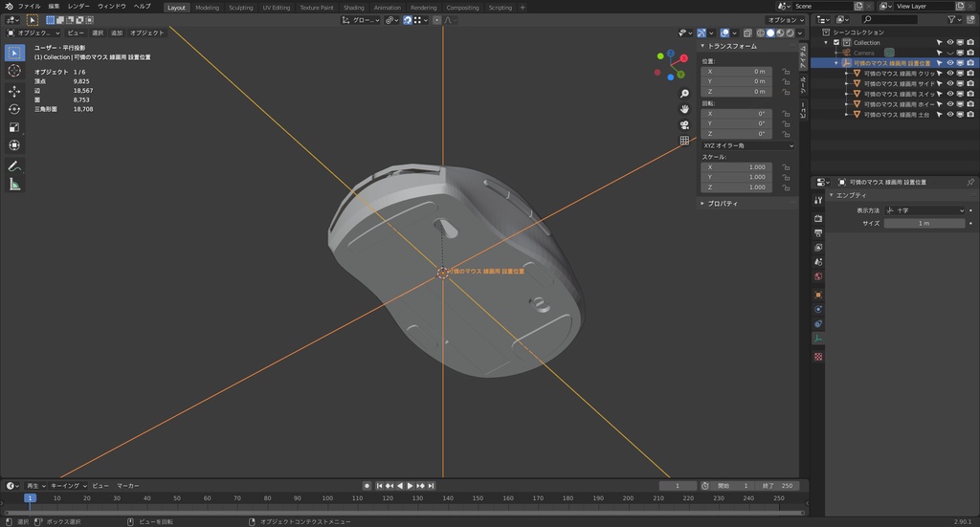Hide Collection with its eye icon
The height and width of the screenshot is (527, 980).
(950, 42)
